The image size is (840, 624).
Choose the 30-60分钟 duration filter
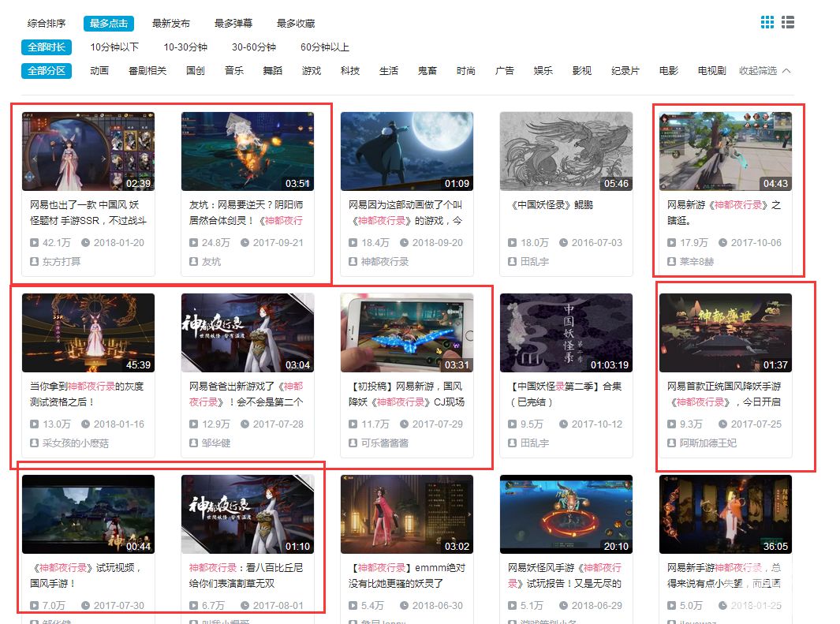pos(254,47)
